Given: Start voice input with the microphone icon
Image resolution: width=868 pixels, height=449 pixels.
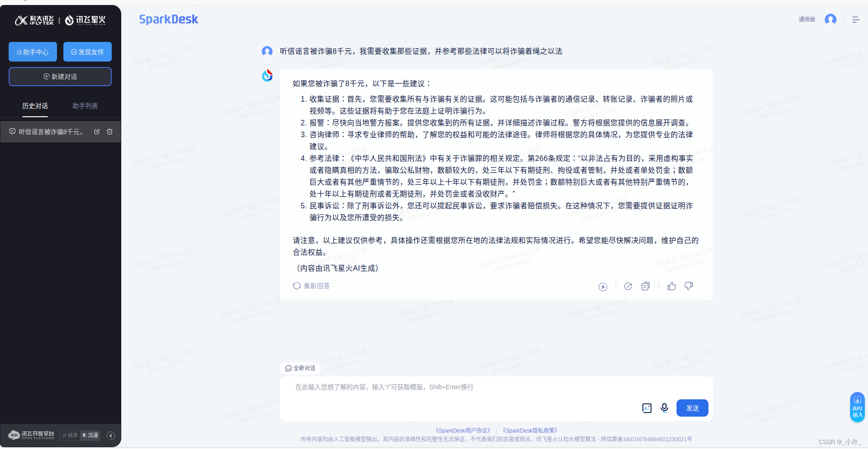Looking at the screenshot, I should point(664,408).
